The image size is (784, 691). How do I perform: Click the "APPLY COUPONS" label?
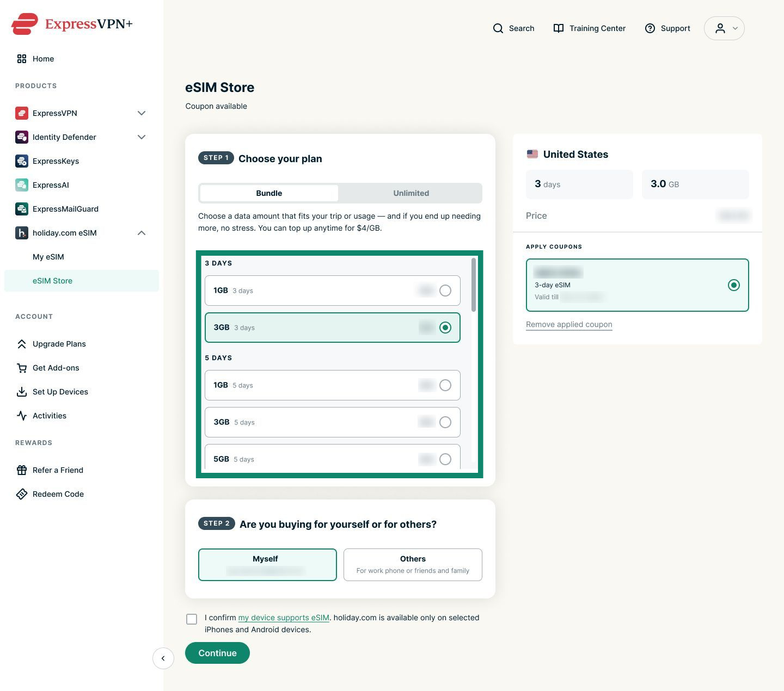click(x=554, y=247)
